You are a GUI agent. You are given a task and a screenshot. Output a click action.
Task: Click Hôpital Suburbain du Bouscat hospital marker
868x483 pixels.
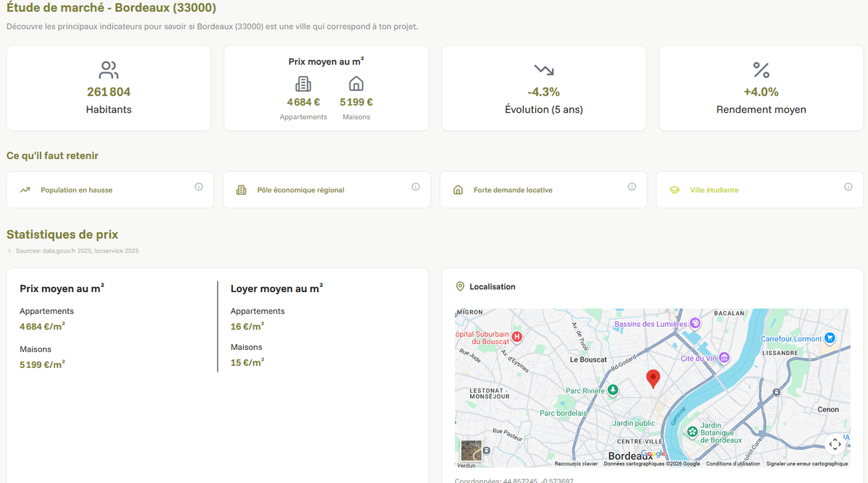[517, 336]
